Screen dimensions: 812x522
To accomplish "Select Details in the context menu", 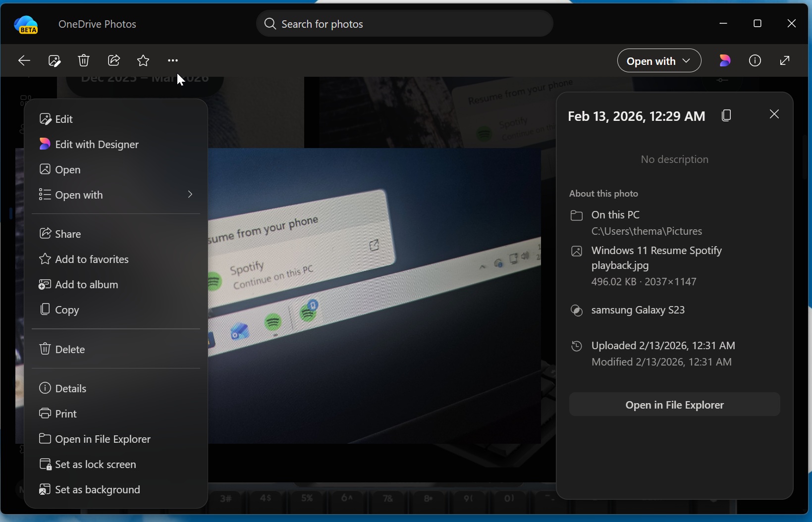I will click(116, 388).
